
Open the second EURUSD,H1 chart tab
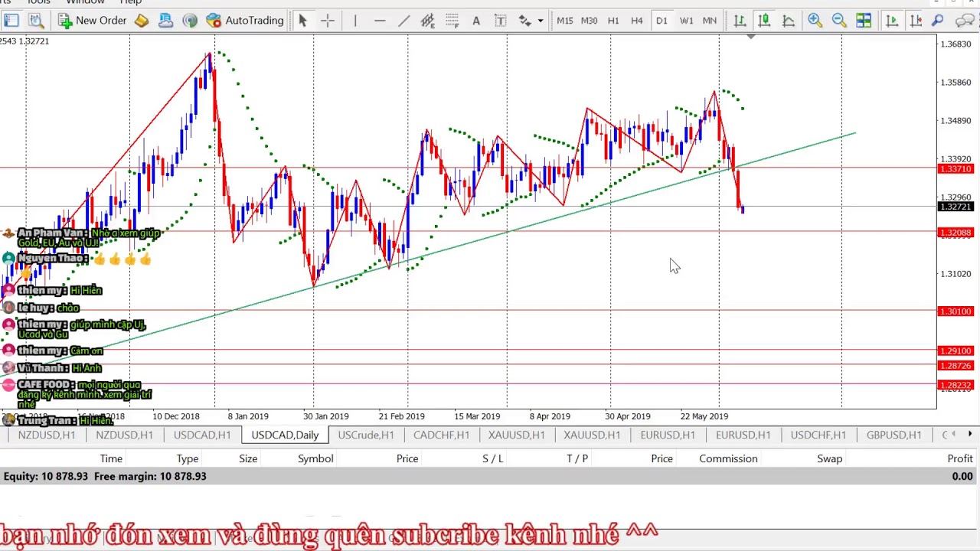tap(743, 435)
